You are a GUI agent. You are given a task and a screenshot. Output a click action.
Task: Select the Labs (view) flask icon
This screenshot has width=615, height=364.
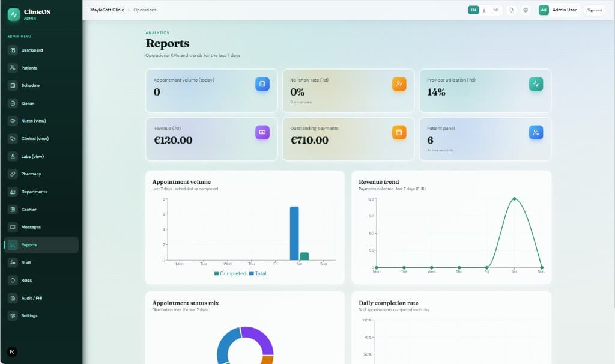(13, 156)
